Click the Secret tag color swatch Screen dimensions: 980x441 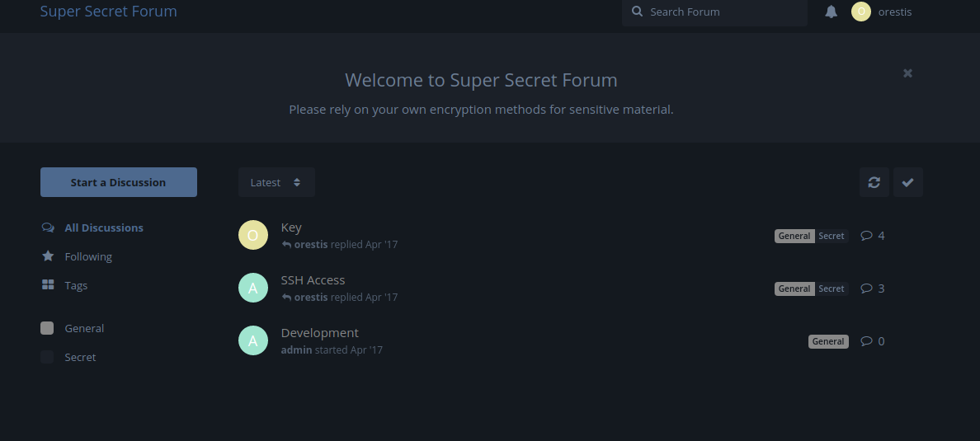[x=47, y=357]
